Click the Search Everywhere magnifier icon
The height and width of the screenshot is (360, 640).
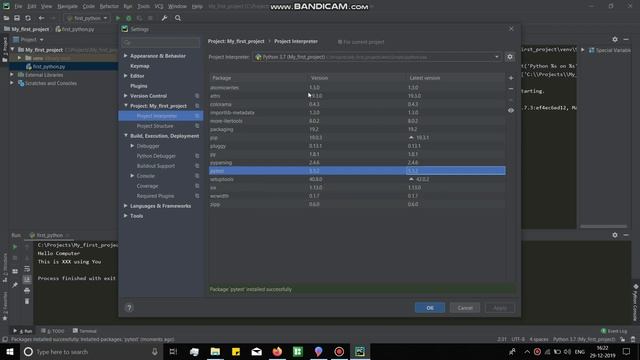click(178, 18)
